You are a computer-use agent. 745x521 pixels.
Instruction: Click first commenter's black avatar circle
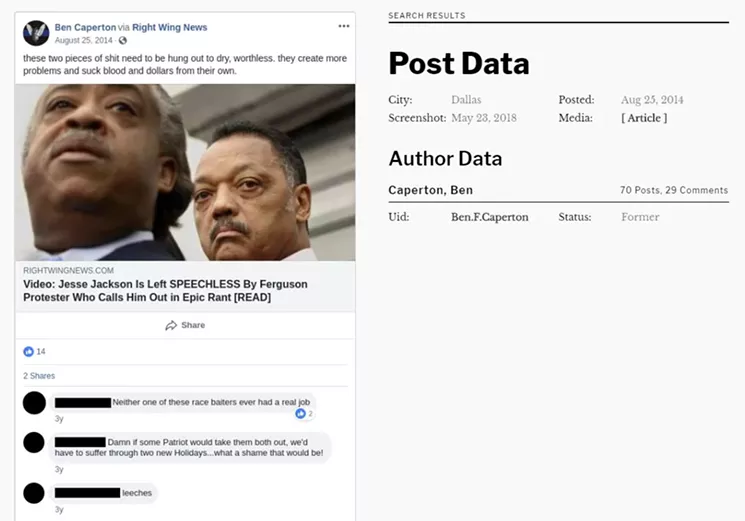click(x=34, y=403)
